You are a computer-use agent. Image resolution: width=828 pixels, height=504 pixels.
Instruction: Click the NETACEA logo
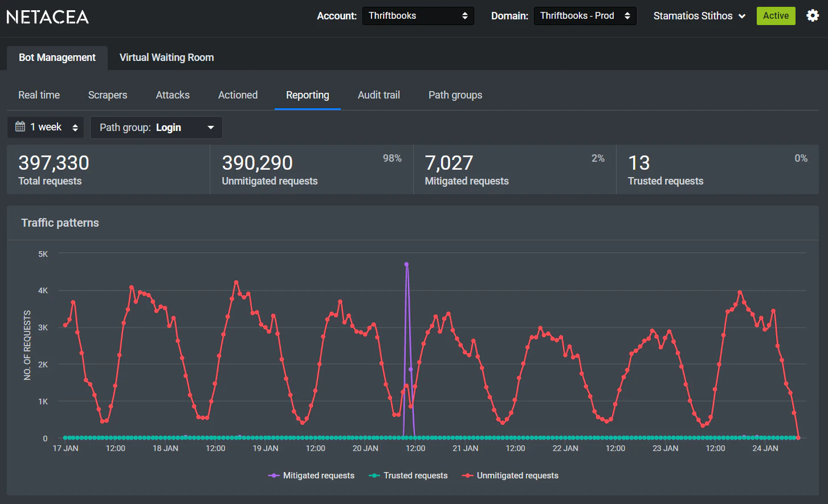pos(47,17)
